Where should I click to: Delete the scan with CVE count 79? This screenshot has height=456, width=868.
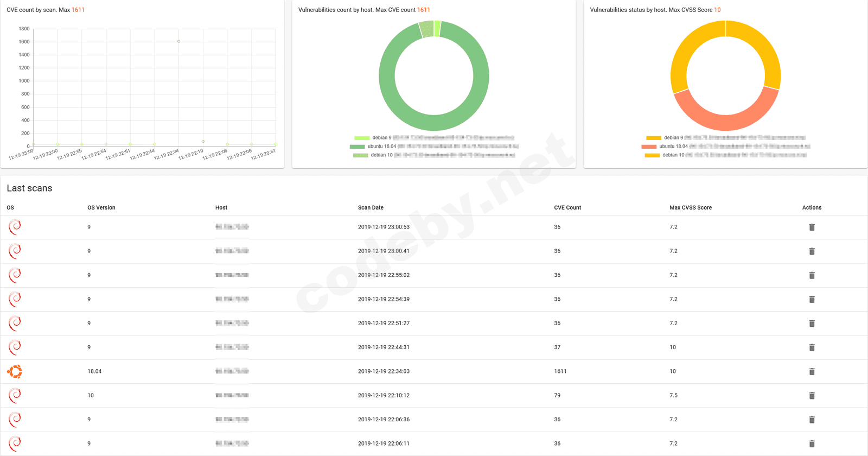coord(812,395)
